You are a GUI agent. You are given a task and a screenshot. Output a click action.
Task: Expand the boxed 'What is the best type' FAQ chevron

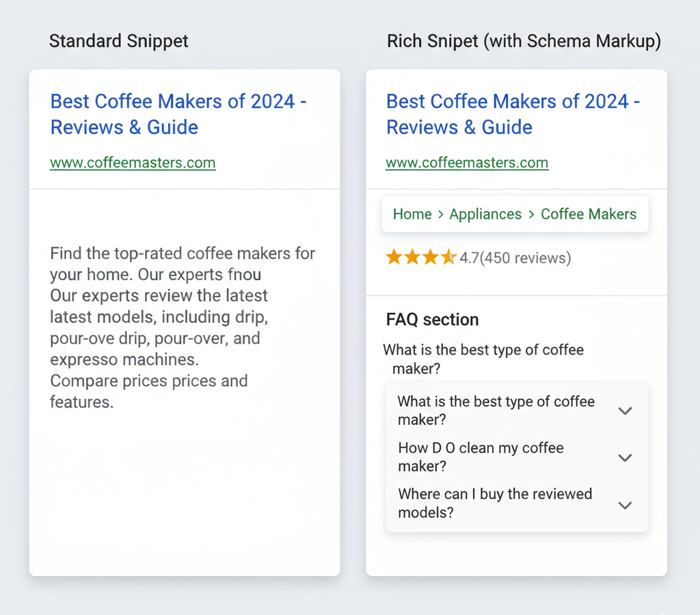pos(625,411)
